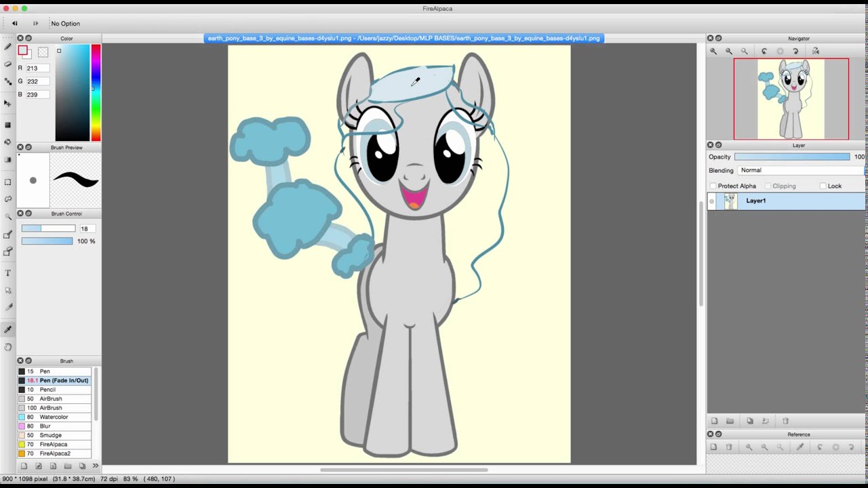Open Blending mode dropdown

(x=801, y=170)
